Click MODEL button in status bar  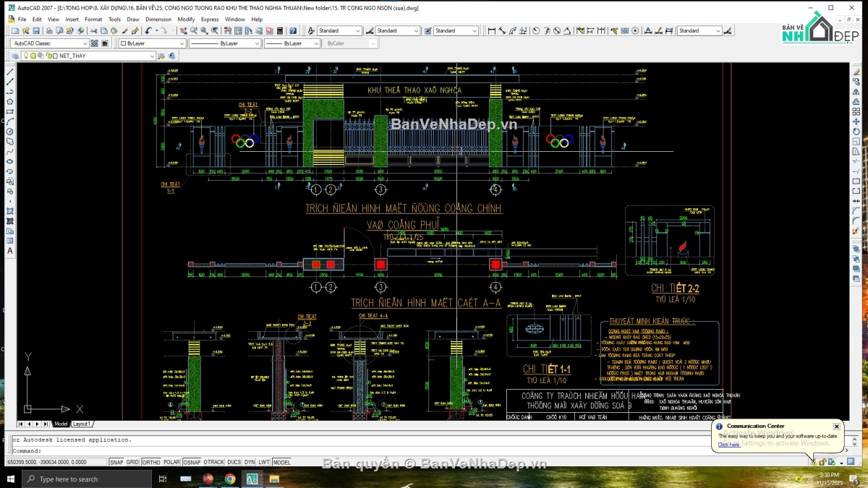(281, 462)
